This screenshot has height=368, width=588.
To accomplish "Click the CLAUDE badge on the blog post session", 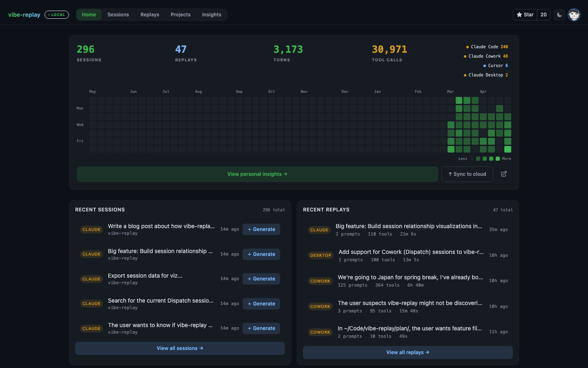I will point(91,229).
